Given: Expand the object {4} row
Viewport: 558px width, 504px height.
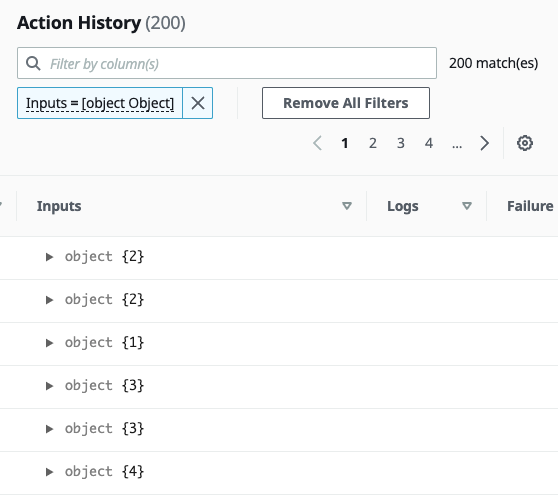Looking at the screenshot, I should [49, 472].
